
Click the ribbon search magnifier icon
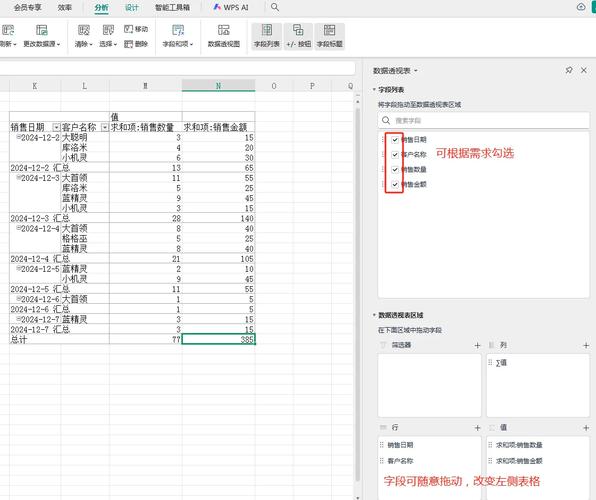[275, 7]
